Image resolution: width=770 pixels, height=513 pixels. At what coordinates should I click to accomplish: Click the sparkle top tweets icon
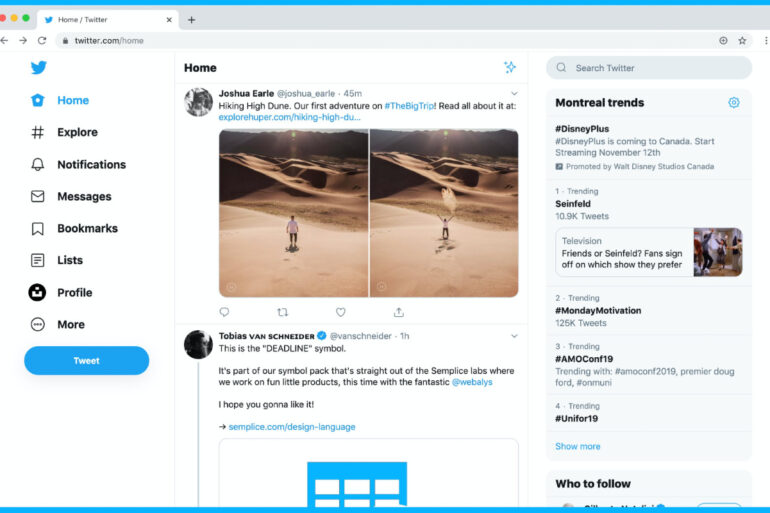(510, 67)
